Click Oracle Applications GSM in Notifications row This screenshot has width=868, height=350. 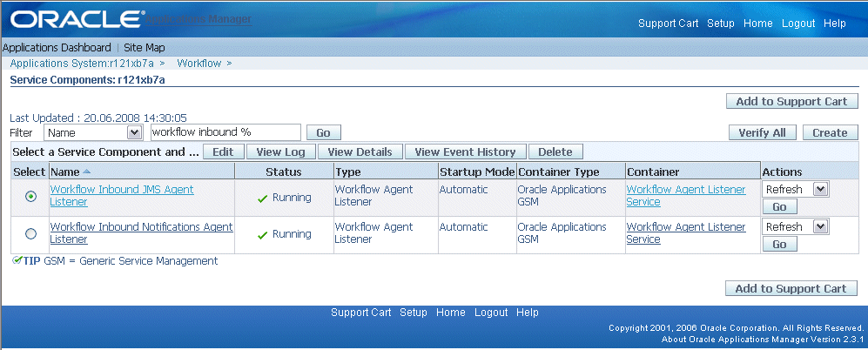[x=562, y=232]
